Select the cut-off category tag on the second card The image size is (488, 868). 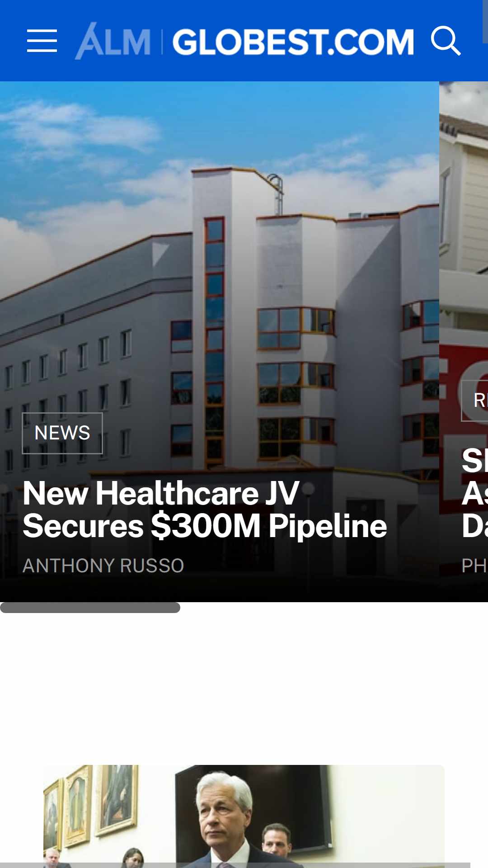pos(474,401)
